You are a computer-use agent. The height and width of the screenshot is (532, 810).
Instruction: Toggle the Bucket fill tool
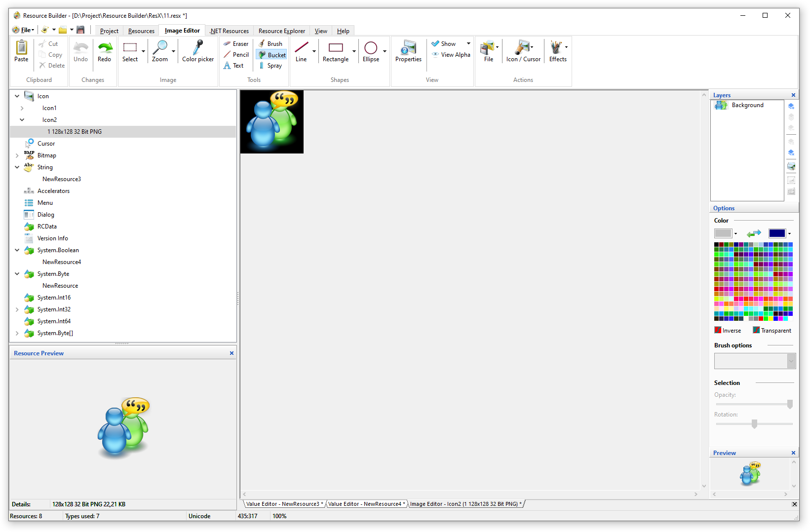click(x=271, y=55)
